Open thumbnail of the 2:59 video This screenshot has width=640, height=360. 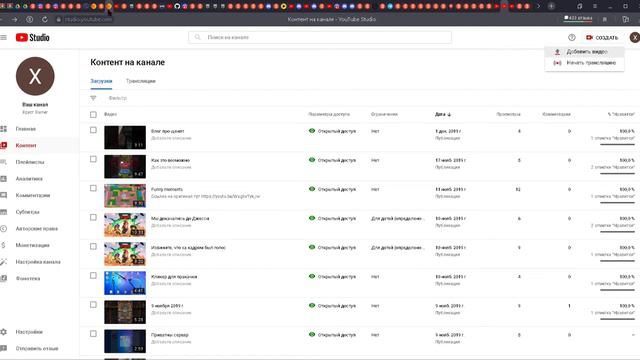(x=125, y=341)
